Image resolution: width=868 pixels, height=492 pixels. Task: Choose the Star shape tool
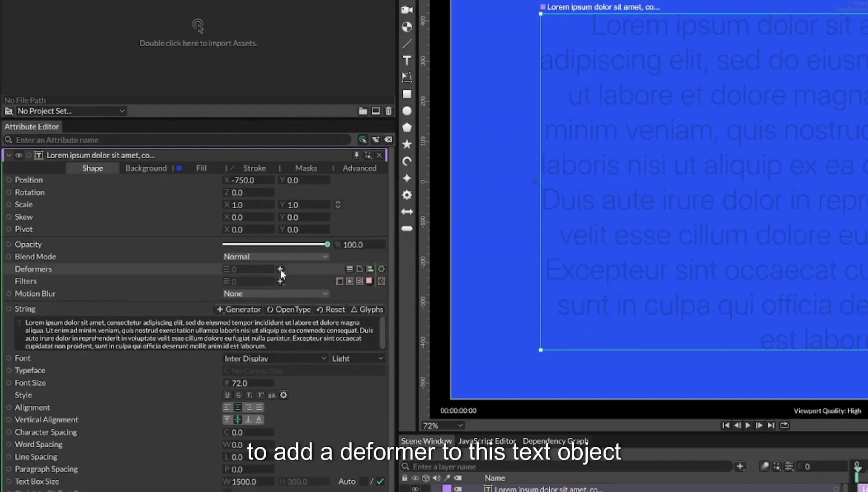pos(407,144)
